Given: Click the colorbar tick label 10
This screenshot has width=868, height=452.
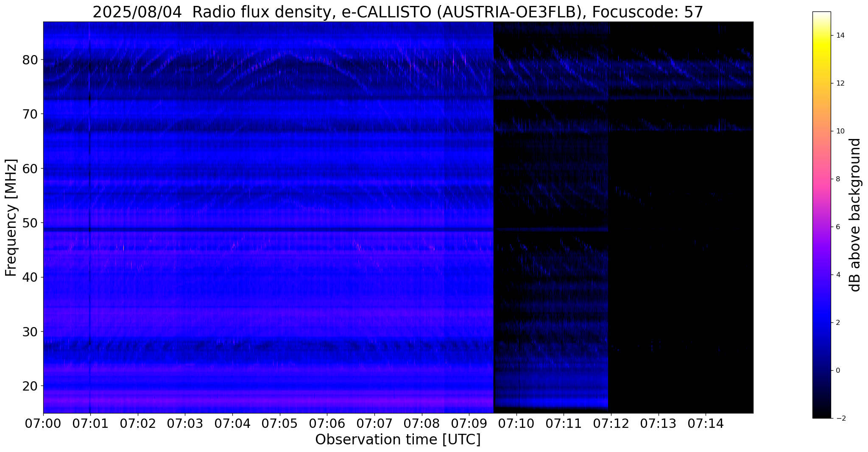Looking at the screenshot, I should coord(840,131).
